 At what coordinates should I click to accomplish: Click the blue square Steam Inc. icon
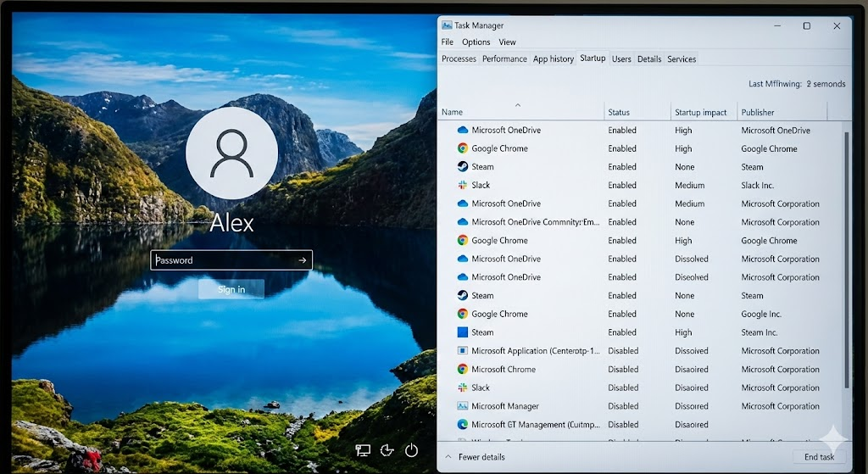point(462,332)
